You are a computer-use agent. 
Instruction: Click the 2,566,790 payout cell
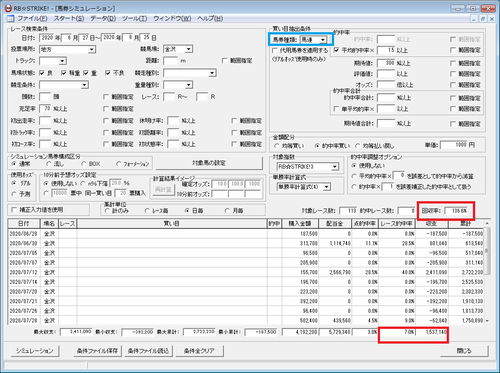coord(335,272)
